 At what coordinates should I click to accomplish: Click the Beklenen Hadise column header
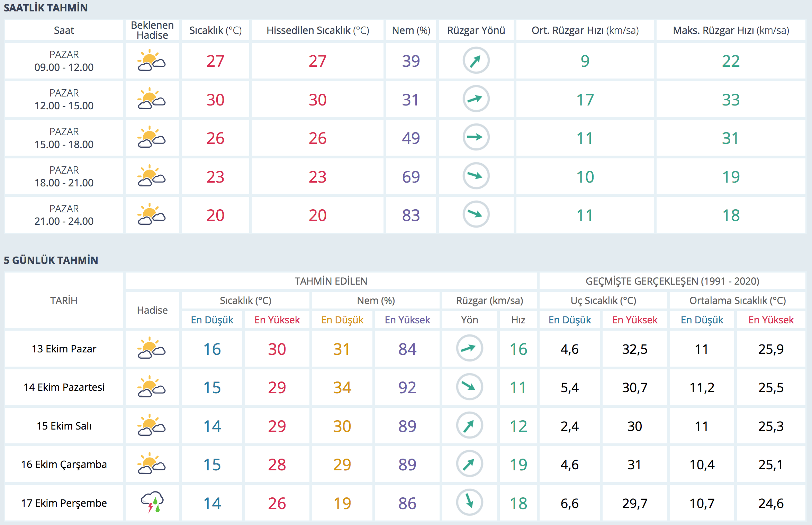click(152, 30)
